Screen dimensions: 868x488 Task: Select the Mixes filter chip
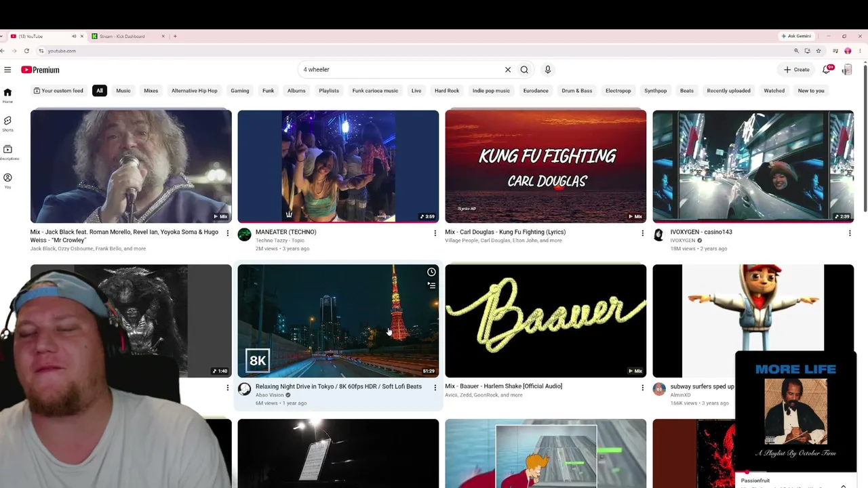(151, 91)
